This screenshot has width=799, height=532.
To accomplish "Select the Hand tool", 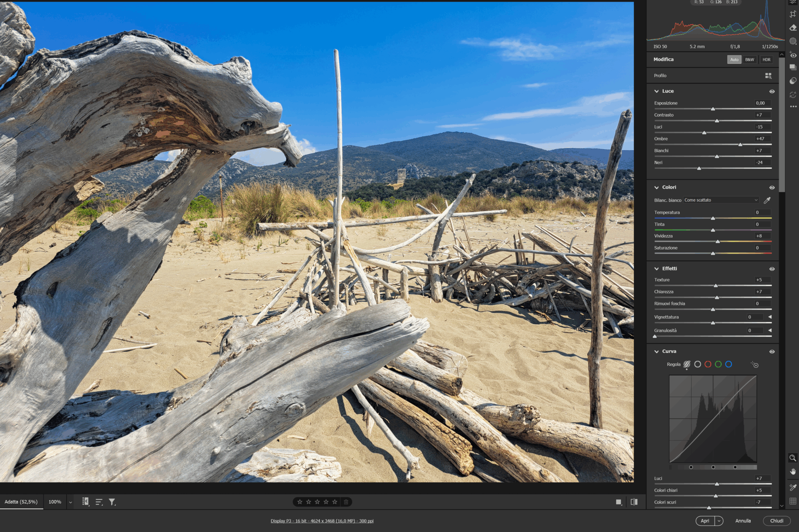I will pos(793,472).
